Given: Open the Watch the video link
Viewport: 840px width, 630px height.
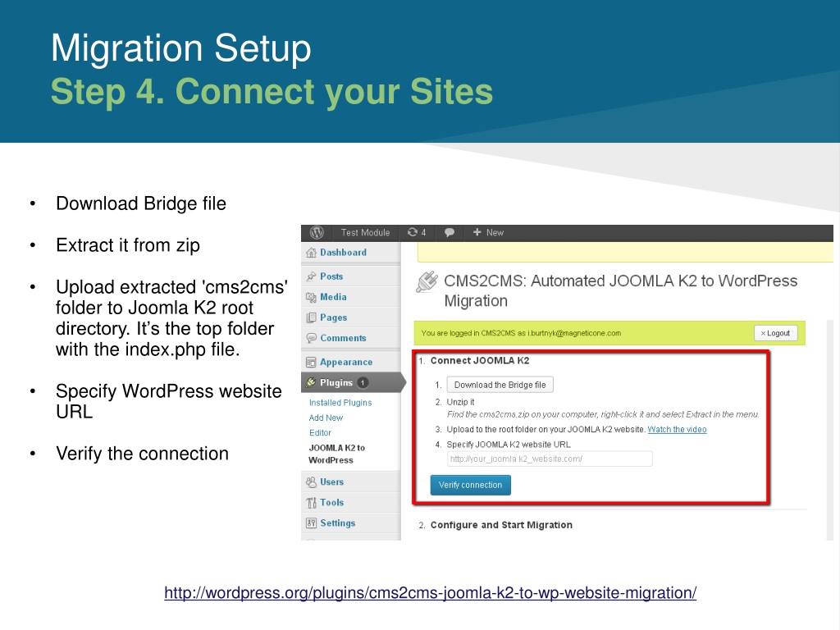Looking at the screenshot, I should tap(677, 430).
